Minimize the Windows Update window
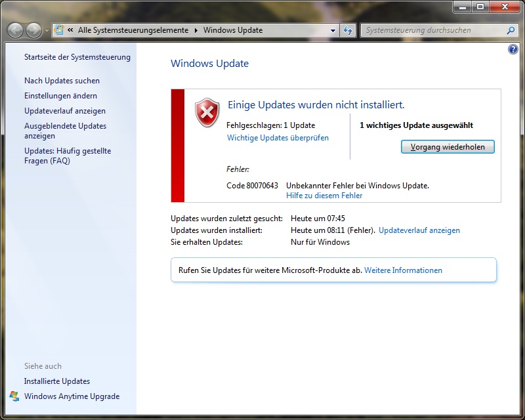Image resolution: width=525 pixels, height=420 pixels. 463,7
